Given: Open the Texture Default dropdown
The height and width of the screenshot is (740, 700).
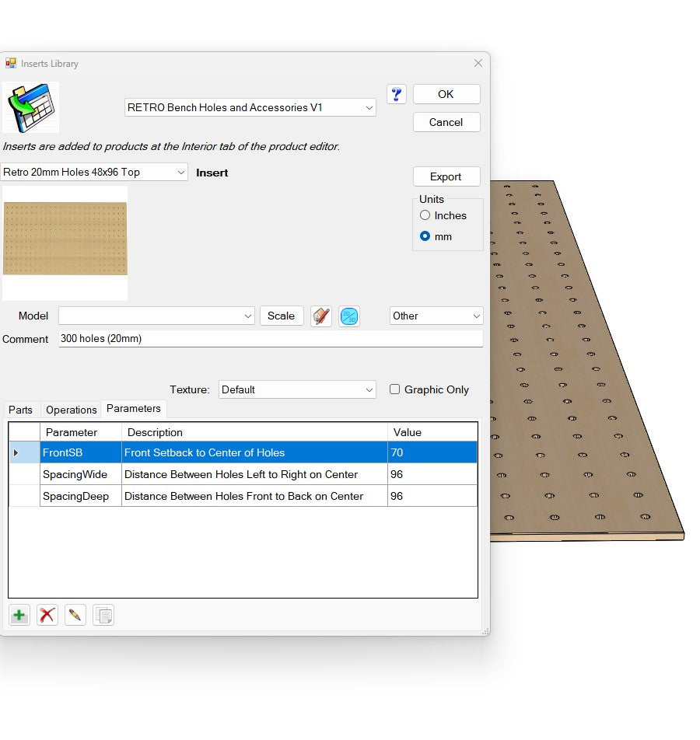Looking at the screenshot, I should [x=297, y=389].
